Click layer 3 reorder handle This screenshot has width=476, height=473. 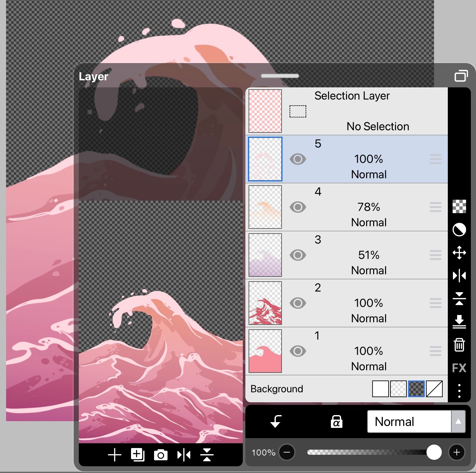click(436, 255)
